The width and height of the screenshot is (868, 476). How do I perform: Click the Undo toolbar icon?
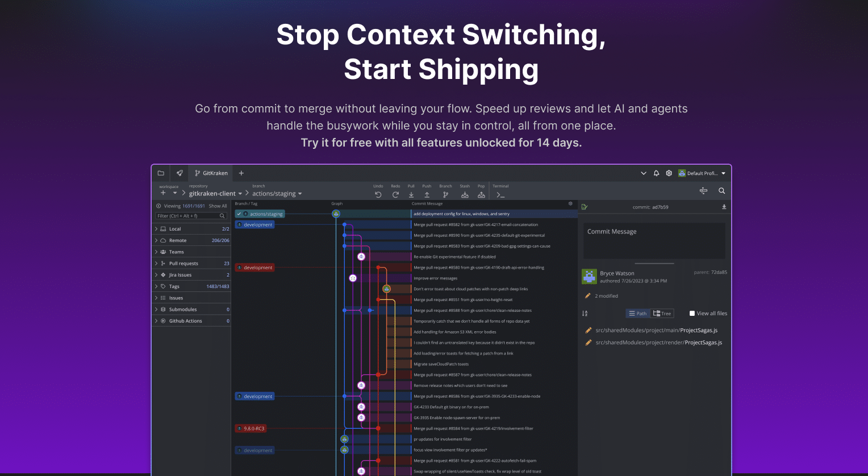tap(378, 194)
